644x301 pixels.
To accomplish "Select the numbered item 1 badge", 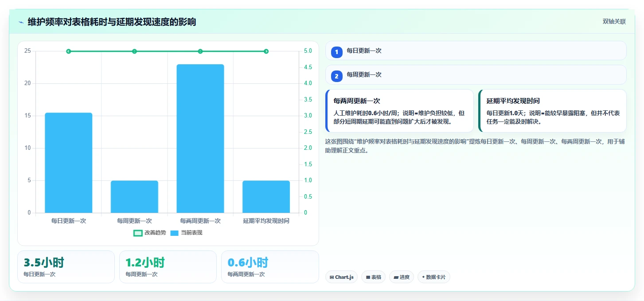I will [x=336, y=52].
